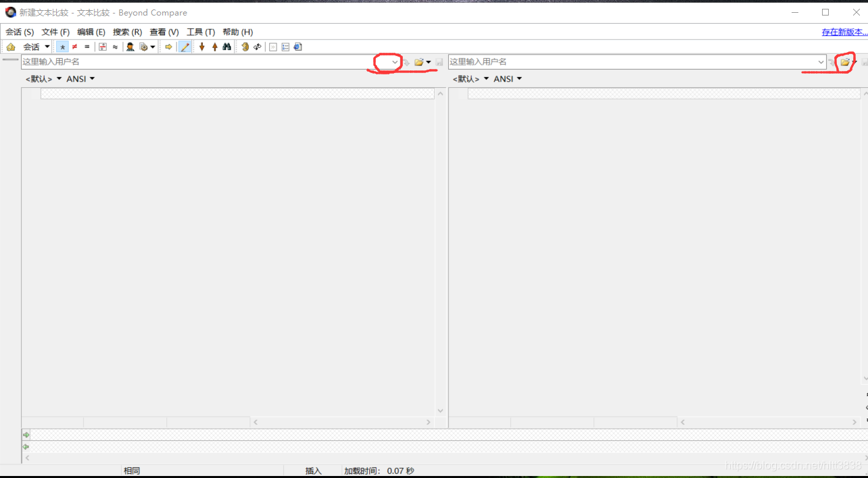Go to the Home view icon
This screenshot has height=478, width=868.
(11, 47)
